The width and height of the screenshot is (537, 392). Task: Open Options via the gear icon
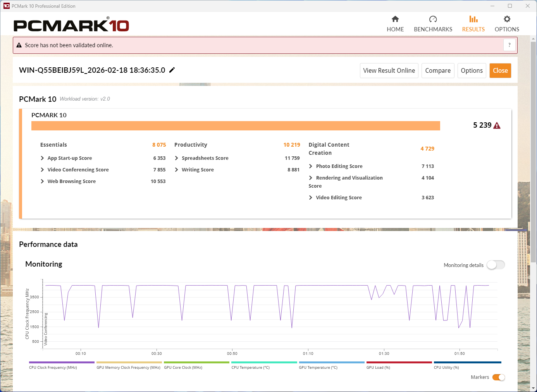click(507, 19)
